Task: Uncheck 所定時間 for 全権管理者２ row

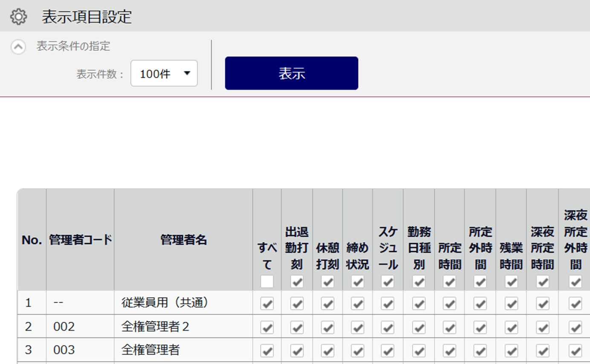Action: pos(449,327)
